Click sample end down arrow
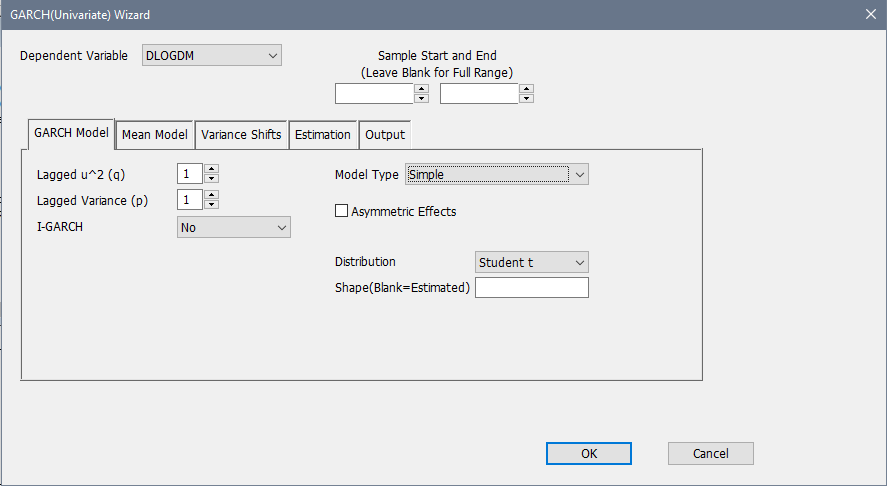 (x=526, y=98)
